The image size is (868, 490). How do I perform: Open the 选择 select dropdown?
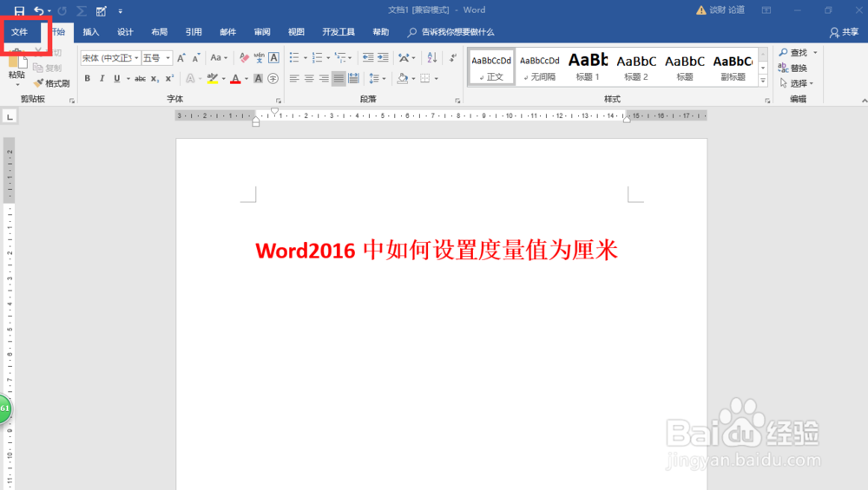(797, 83)
